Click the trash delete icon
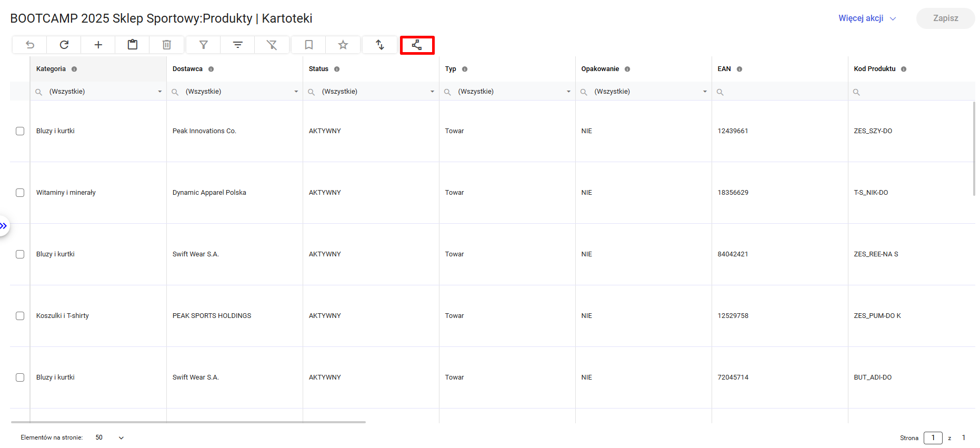The height and width of the screenshot is (448, 980). [x=167, y=45]
